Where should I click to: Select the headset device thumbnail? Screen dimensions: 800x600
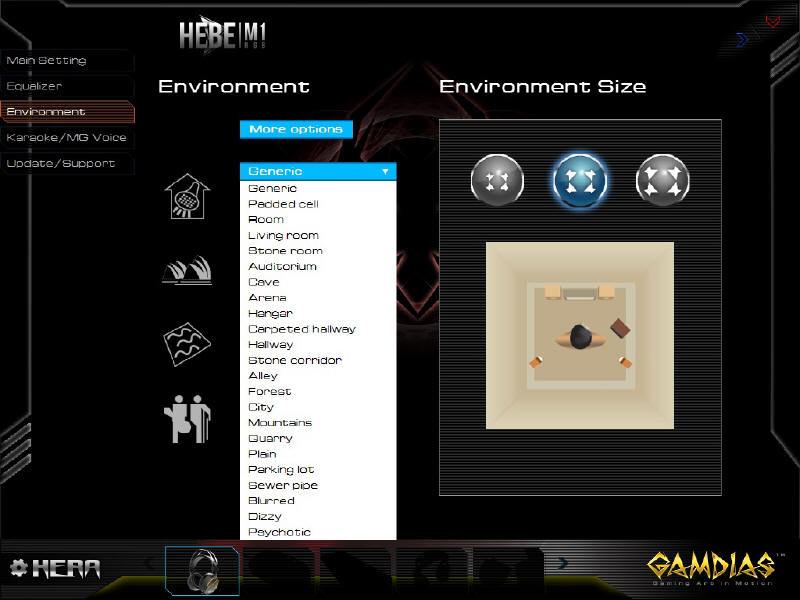[203, 571]
